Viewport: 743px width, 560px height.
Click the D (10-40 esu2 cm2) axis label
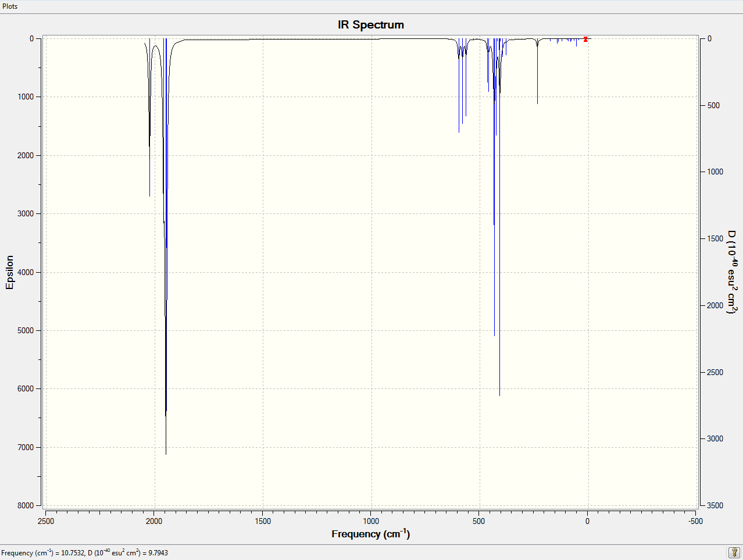[733, 272]
